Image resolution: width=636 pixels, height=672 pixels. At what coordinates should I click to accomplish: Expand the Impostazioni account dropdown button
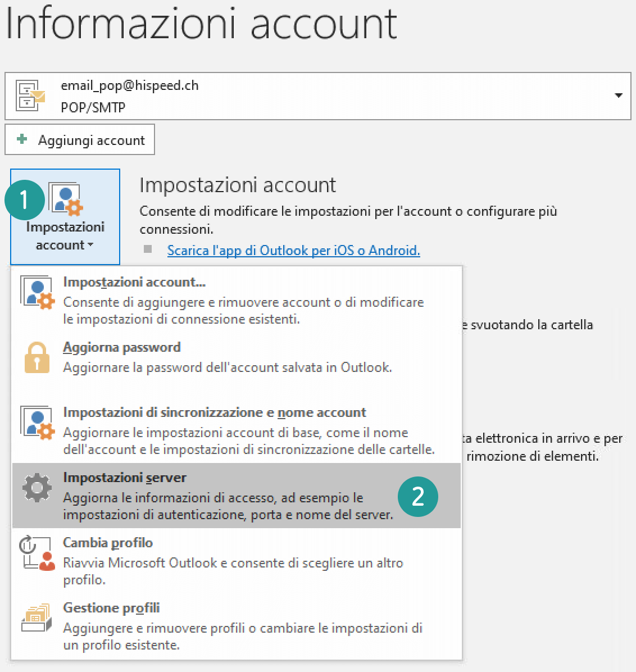click(x=65, y=217)
